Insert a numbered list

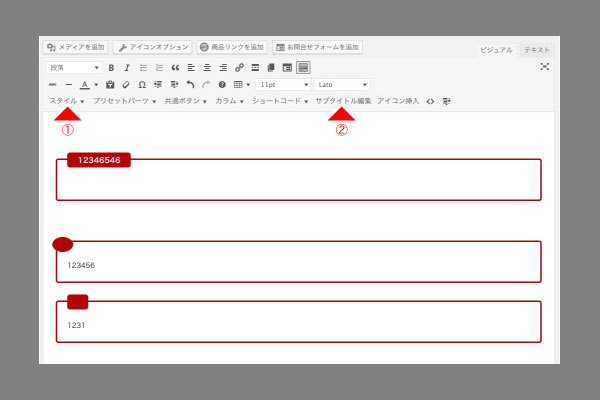pyautogui.click(x=159, y=68)
